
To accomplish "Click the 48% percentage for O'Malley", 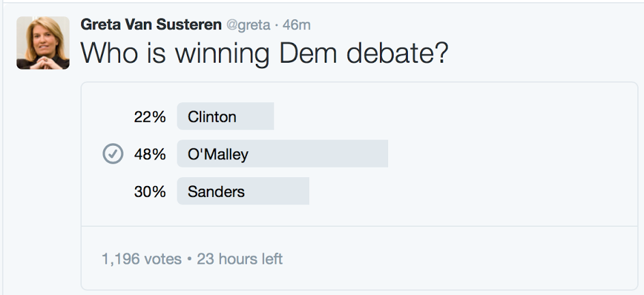I will coord(150,154).
